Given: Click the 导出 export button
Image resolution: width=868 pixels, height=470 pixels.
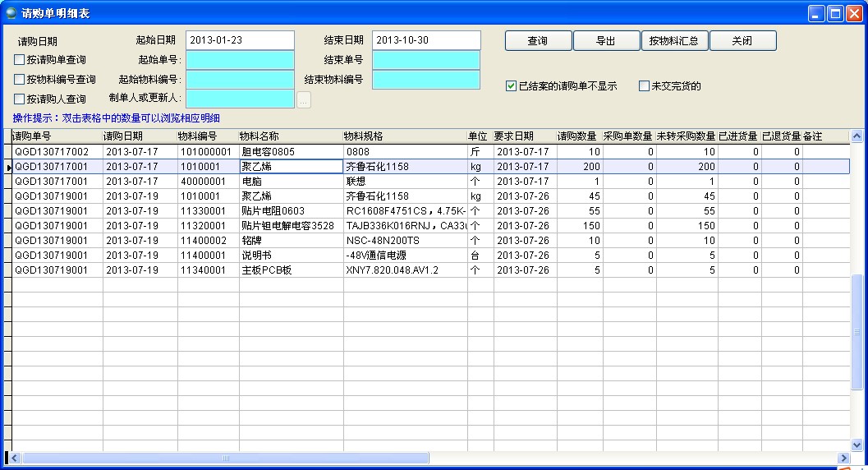Looking at the screenshot, I should (x=606, y=41).
